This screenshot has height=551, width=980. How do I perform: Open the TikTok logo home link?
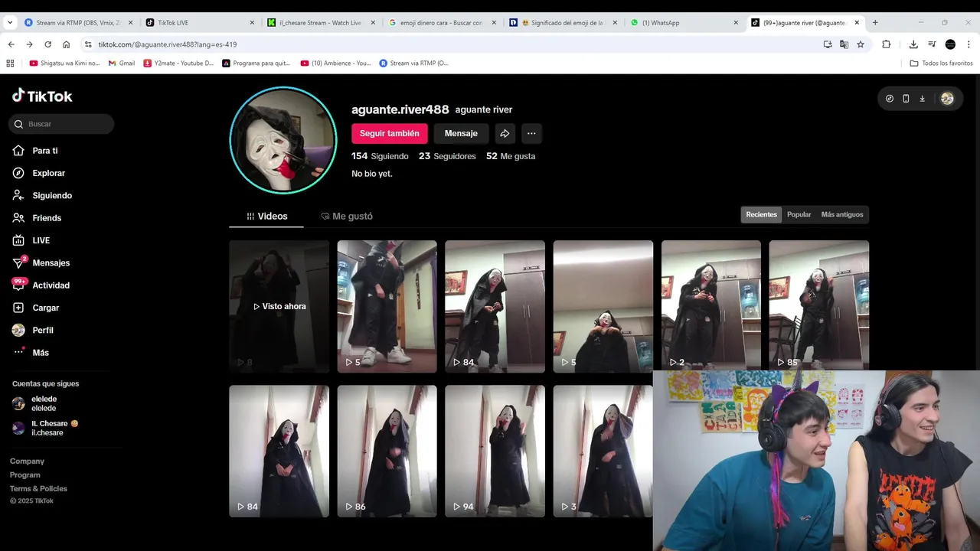[42, 96]
